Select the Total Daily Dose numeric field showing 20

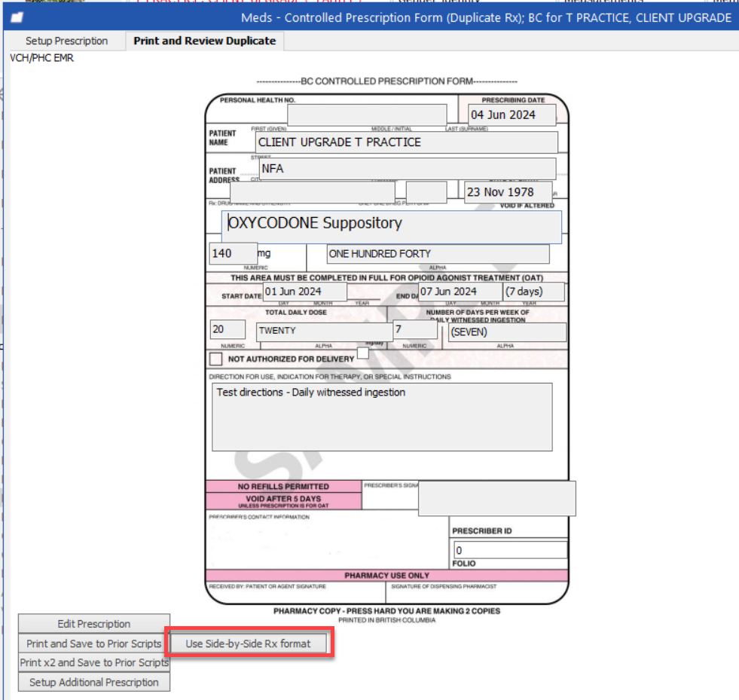(226, 329)
